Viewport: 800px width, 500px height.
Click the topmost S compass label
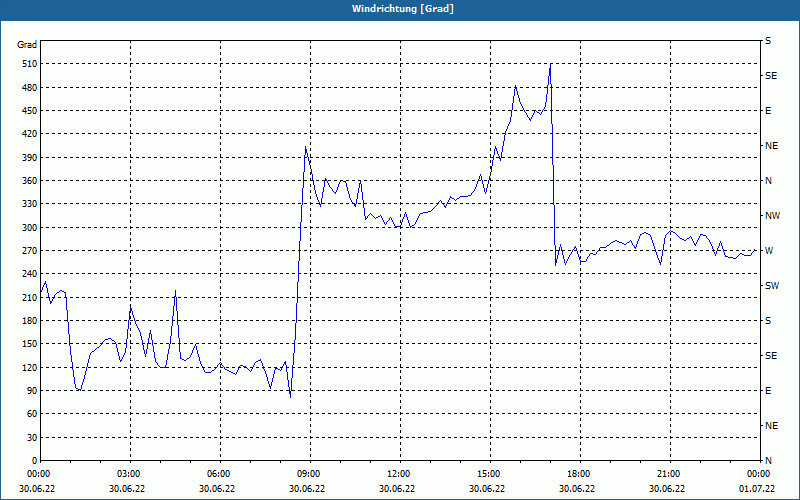(x=768, y=41)
